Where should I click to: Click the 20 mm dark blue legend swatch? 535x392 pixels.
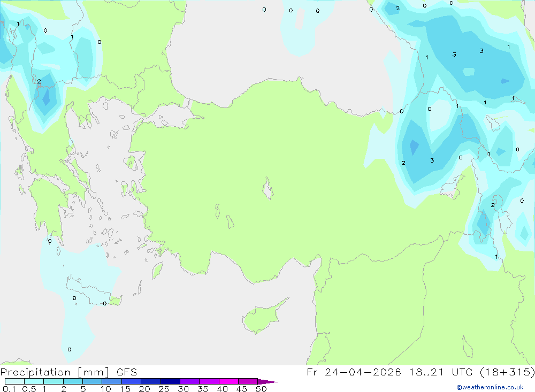click(150, 381)
